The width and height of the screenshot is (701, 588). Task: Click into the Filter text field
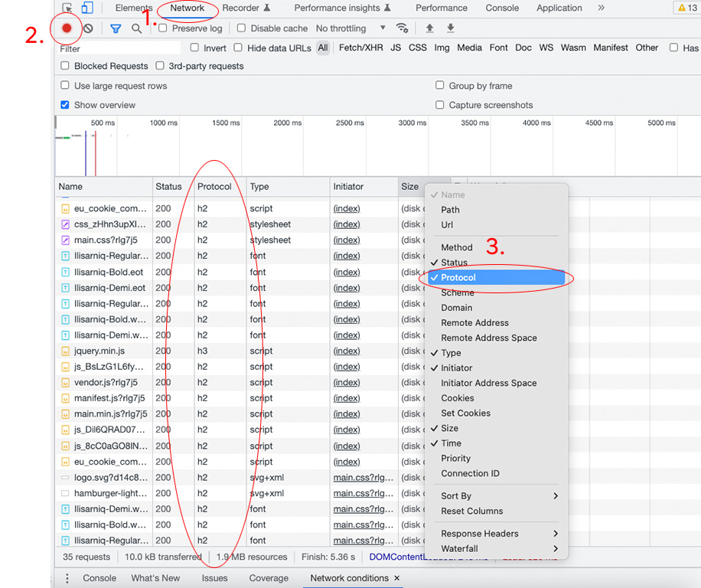click(115, 48)
